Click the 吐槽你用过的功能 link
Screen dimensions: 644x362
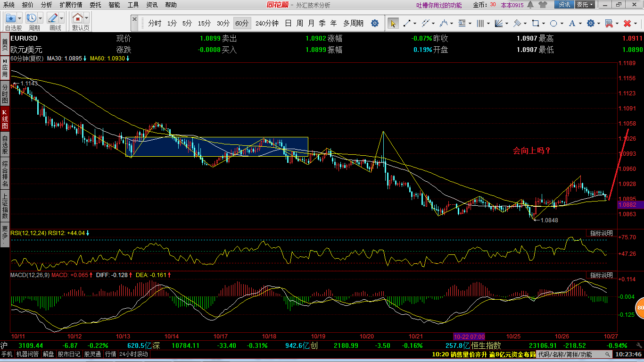439,5
